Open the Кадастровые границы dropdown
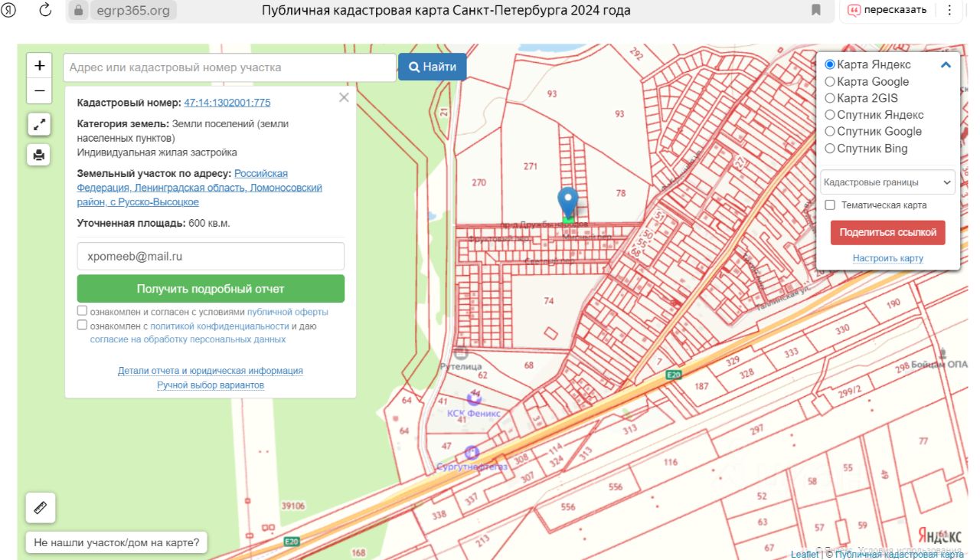 [888, 182]
